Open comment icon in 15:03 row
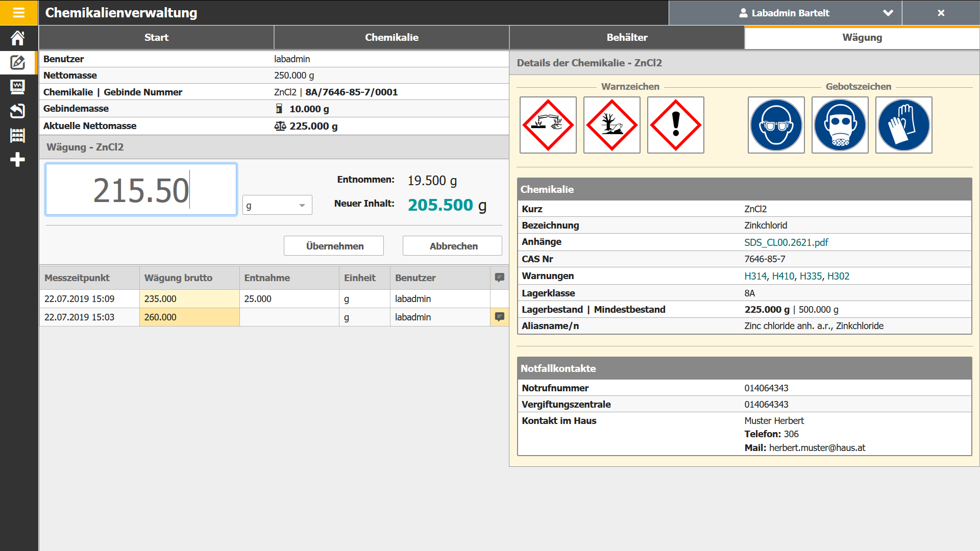 click(x=499, y=317)
